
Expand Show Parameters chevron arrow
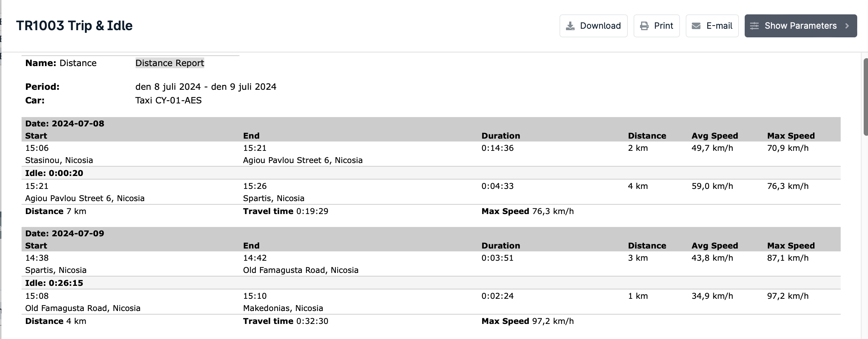click(x=847, y=26)
